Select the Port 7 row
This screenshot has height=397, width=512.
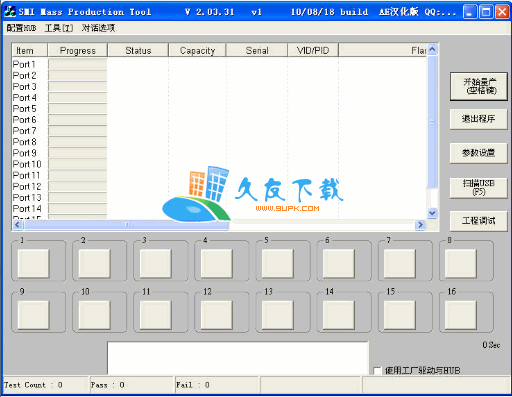point(219,131)
